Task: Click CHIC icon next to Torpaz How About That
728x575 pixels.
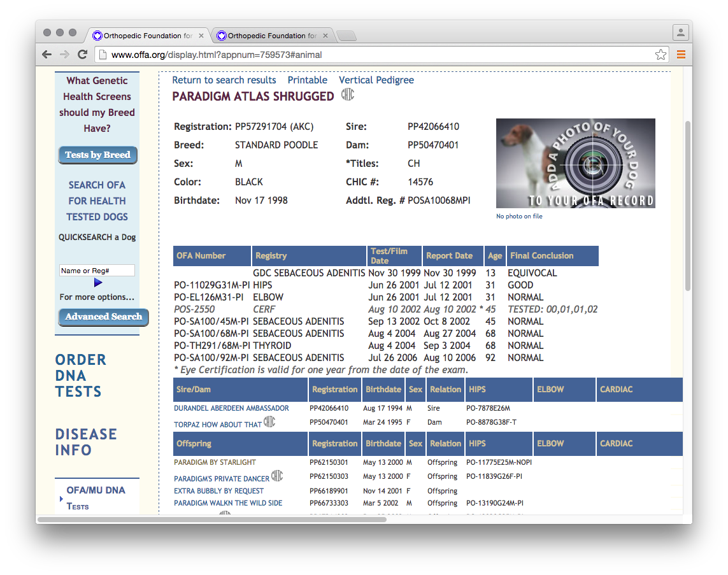Action: coord(269,422)
